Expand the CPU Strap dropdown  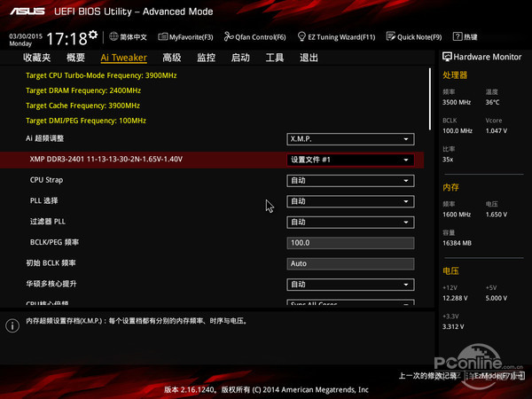click(x=350, y=181)
